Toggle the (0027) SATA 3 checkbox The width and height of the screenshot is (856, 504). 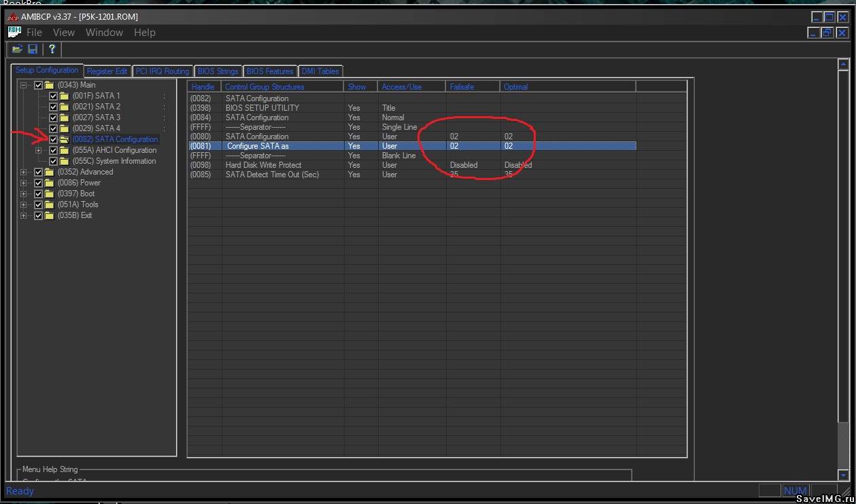pos(53,118)
